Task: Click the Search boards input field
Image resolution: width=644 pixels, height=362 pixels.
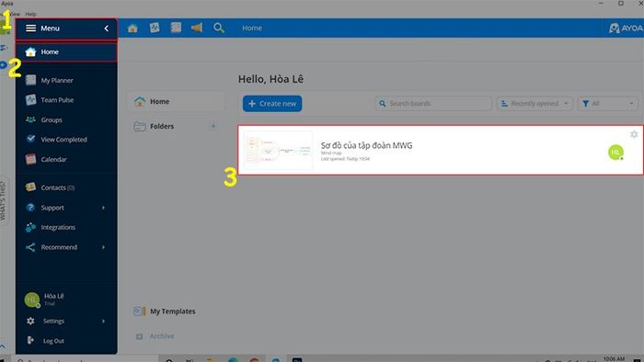Action: tap(433, 104)
